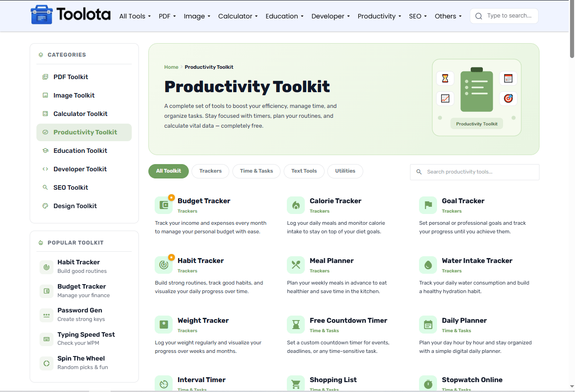Screen dimensions: 575x392
Task: Click the sidebar Budget Tracker popular icon
Action: (46, 291)
